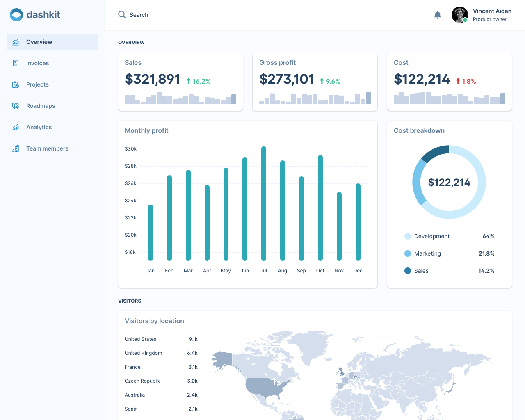The image size is (525, 420).
Task: Open Team members page
Action: tap(52, 148)
